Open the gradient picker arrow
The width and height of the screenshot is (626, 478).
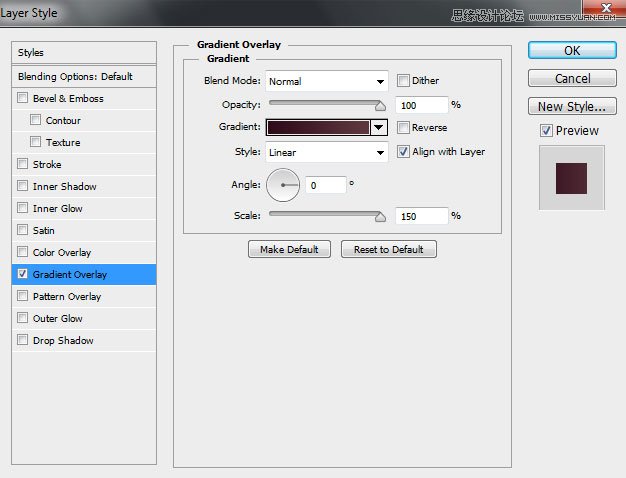coord(378,128)
